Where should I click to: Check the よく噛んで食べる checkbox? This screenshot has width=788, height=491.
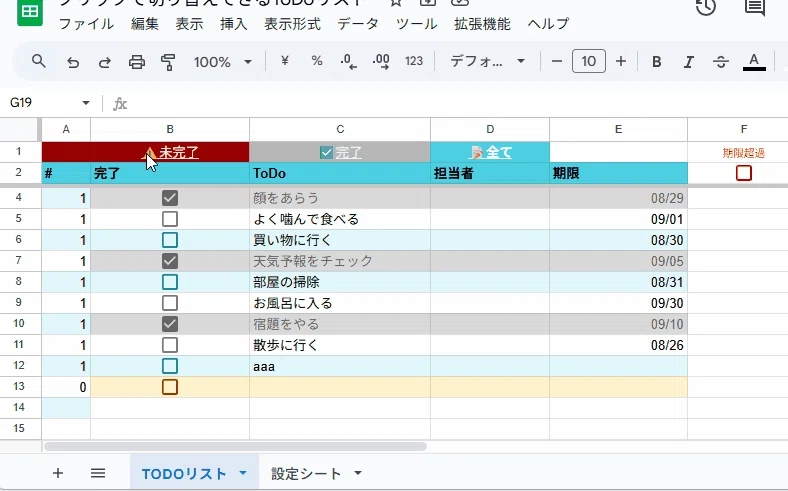click(170, 219)
